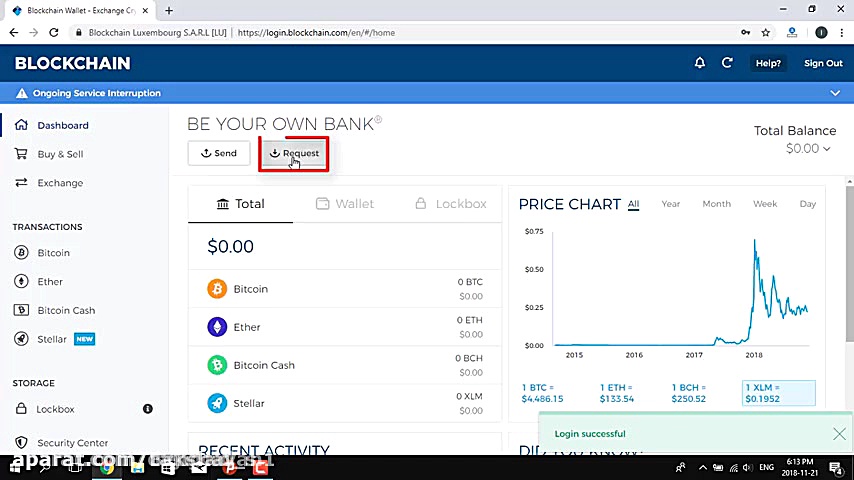Click the Bitcoin icon under Transactions
Viewport: 854px width, 480px height.
click(21, 252)
